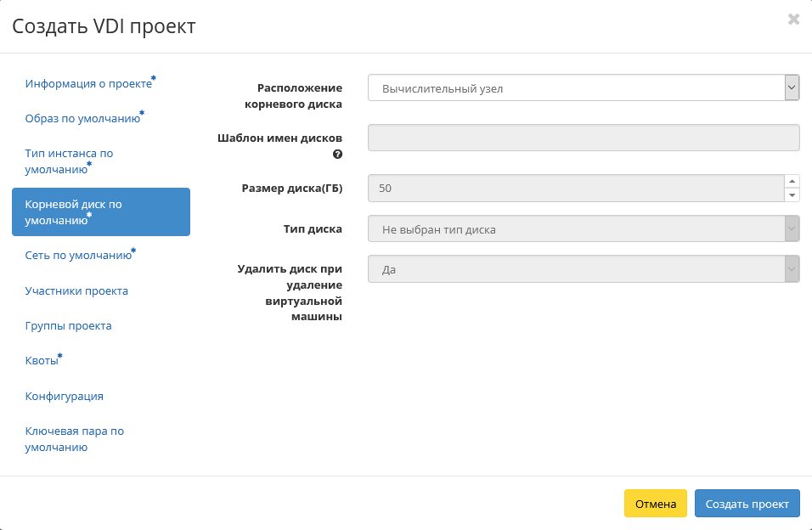The height and width of the screenshot is (530, 812).
Task: Decrease disk size with down arrow
Action: (x=792, y=195)
